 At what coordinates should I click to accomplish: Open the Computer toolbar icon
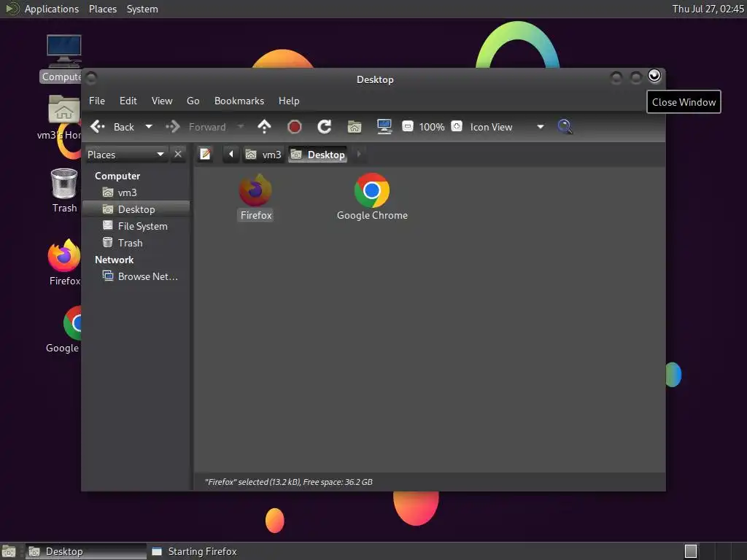[384, 127]
